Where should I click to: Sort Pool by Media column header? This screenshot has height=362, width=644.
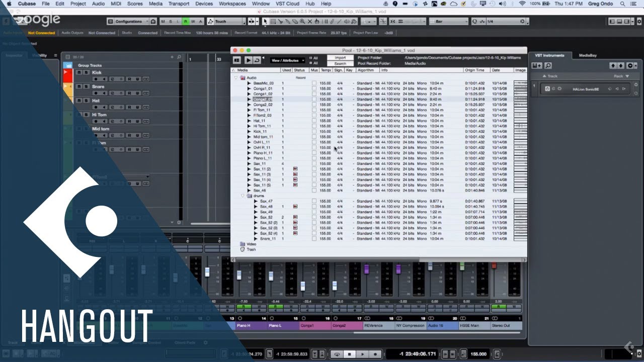257,70
